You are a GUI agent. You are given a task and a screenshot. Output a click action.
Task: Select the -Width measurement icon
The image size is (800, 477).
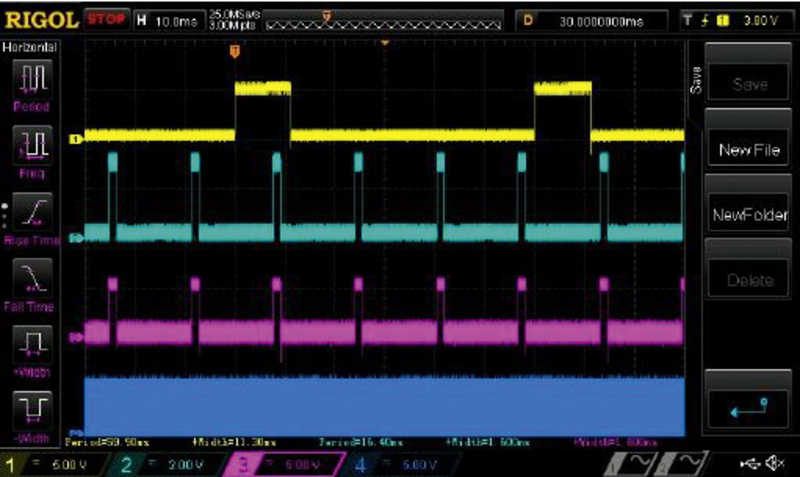pyautogui.click(x=32, y=410)
